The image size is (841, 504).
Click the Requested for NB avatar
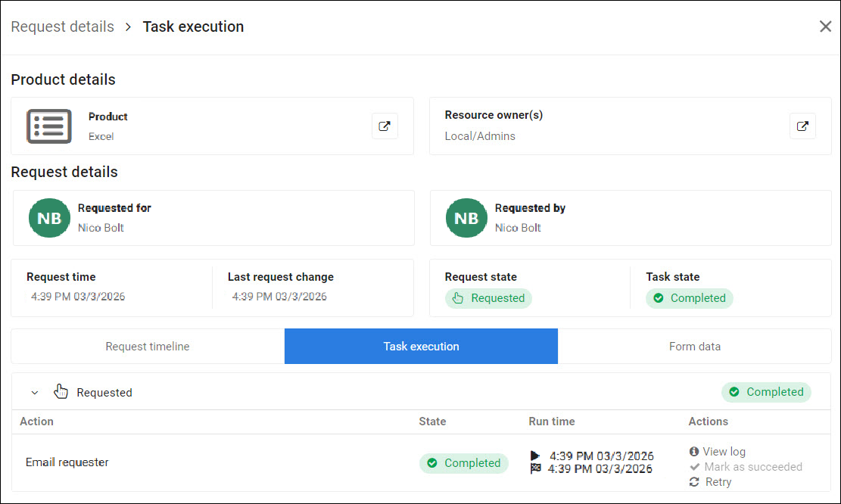coord(49,218)
